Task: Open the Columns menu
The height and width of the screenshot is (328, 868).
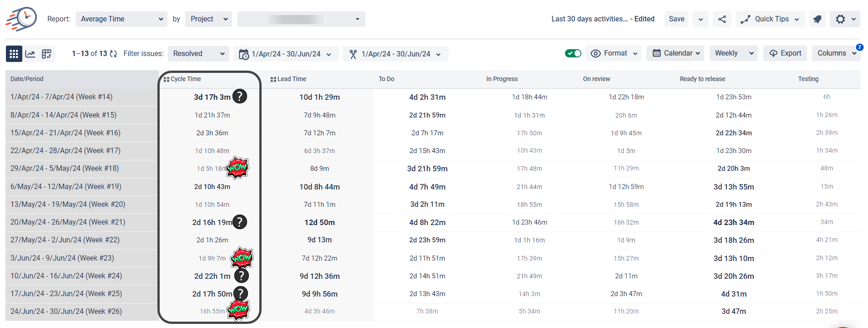Action: tap(836, 53)
